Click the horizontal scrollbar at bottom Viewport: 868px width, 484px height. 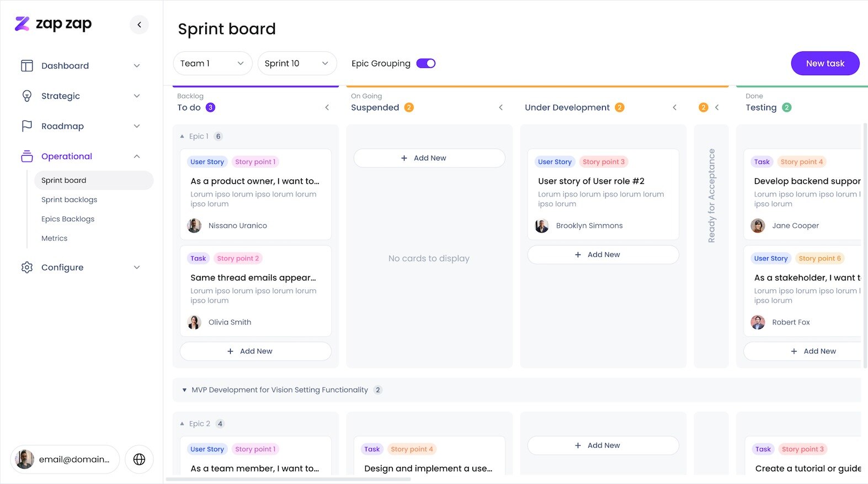[x=288, y=479]
